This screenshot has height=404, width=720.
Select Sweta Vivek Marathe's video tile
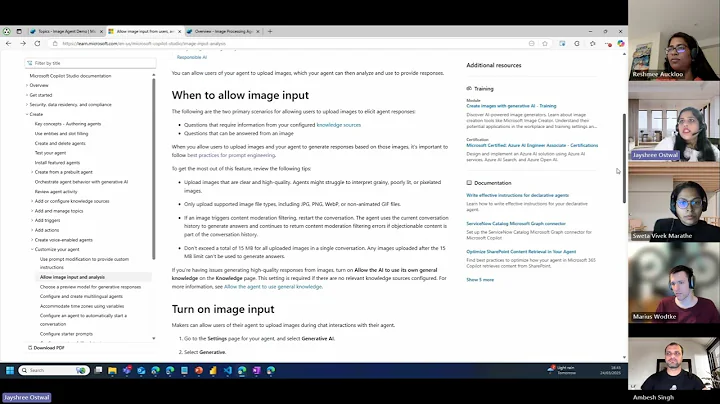pos(674,202)
